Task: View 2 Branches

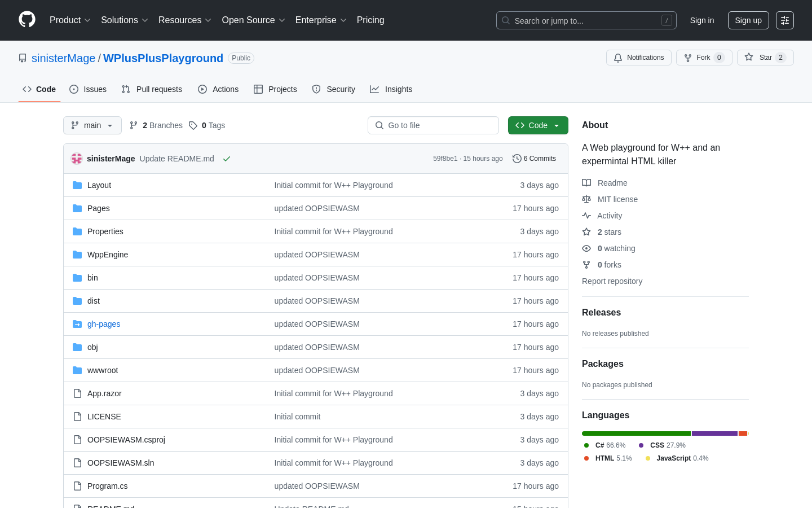Action: click(x=156, y=125)
